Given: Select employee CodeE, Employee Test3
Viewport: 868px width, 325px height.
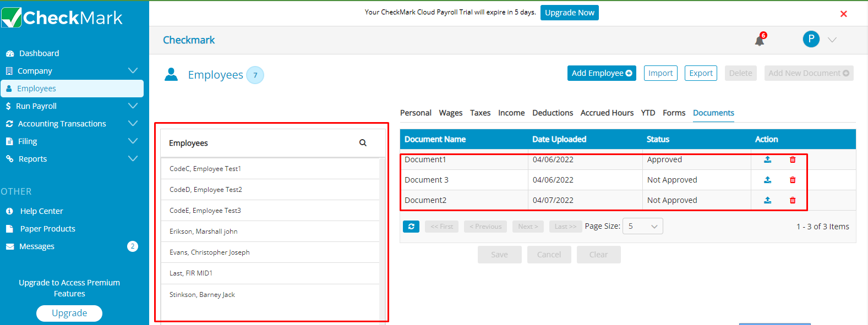Looking at the screenshot, I should [x=270, y=211].
